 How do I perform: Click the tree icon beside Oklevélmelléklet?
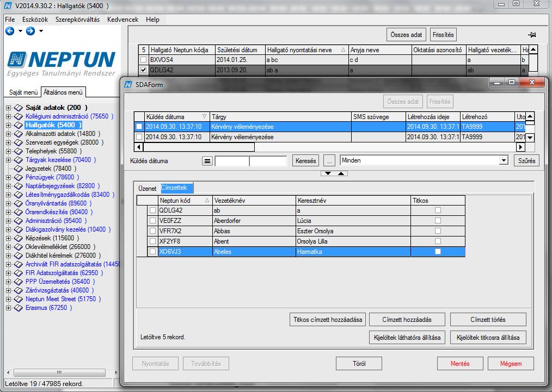(19, 247)
